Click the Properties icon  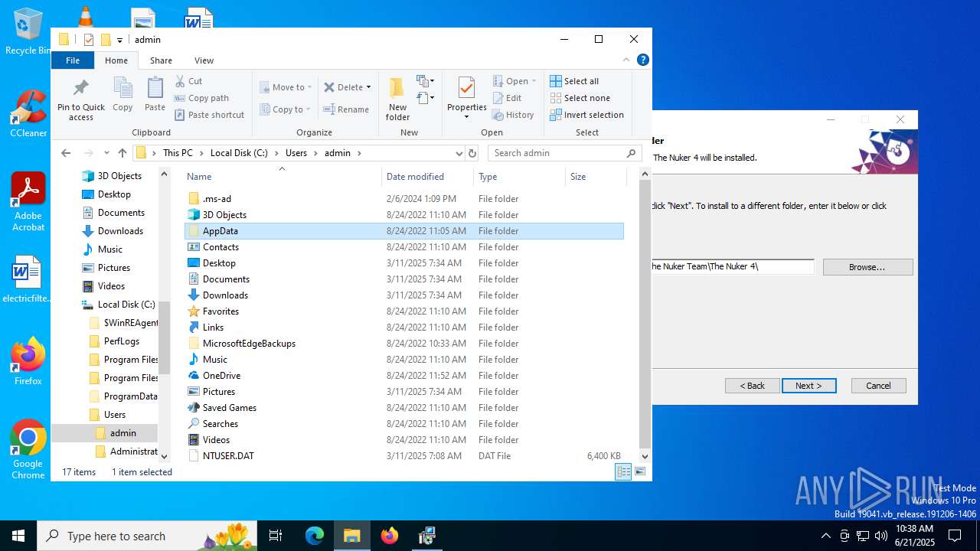pyautogui.click(x=467, y=89)
